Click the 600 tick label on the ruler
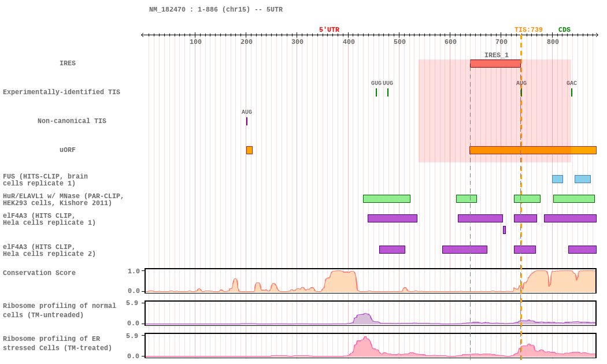This screenshot has width=607, height=364. pyautogui.click(x=450, y=42)
